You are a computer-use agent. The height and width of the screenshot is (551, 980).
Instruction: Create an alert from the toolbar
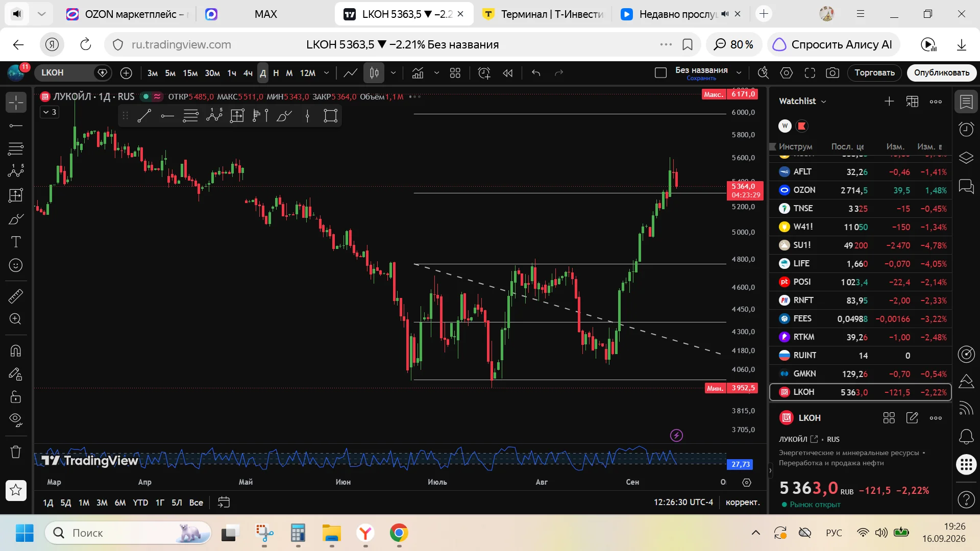tap(484, 73)
